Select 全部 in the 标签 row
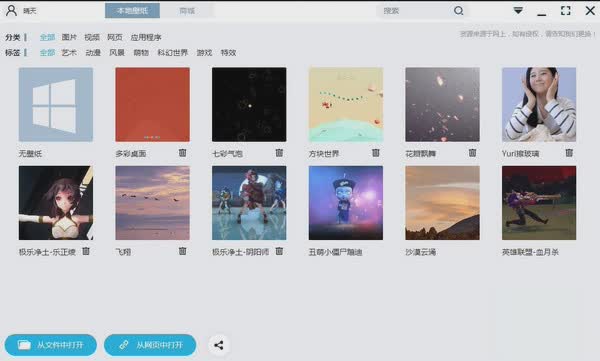This screenshot has height=361, width=600. (x=47, y=52)
